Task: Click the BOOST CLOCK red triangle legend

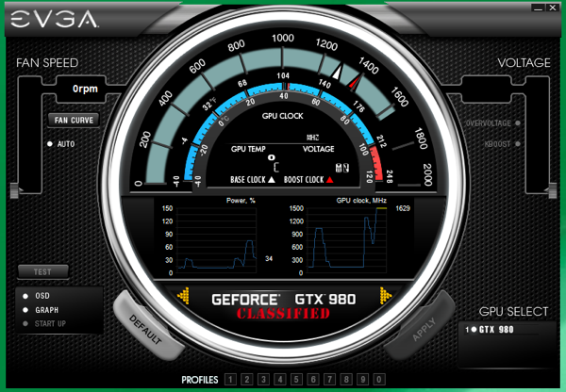Action: point(329,179)
